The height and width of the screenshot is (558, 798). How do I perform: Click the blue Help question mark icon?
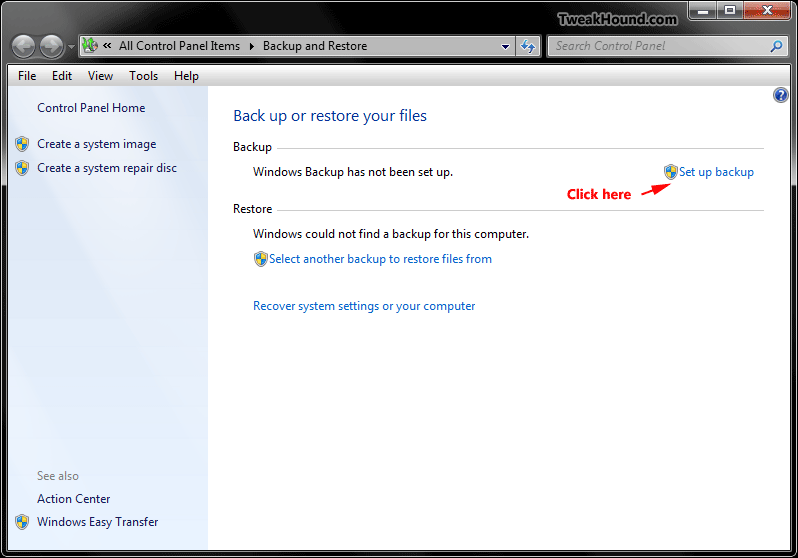[780, 95]
